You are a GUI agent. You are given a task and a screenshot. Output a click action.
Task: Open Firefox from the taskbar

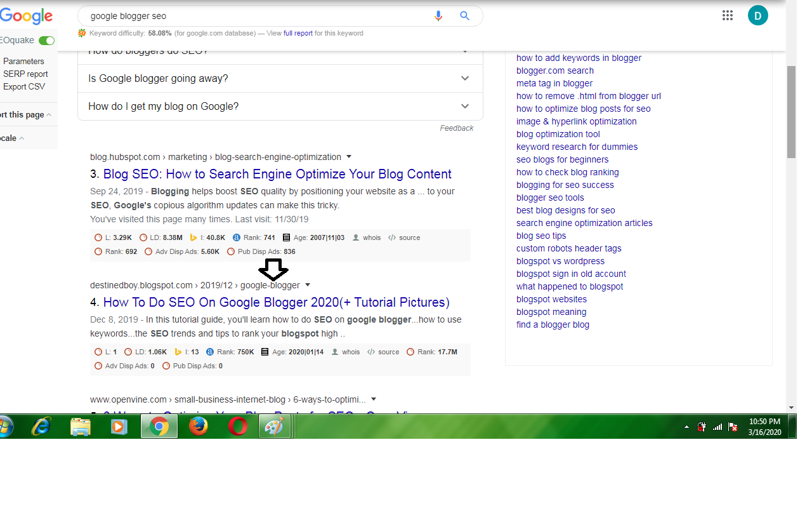coord(199,427)
